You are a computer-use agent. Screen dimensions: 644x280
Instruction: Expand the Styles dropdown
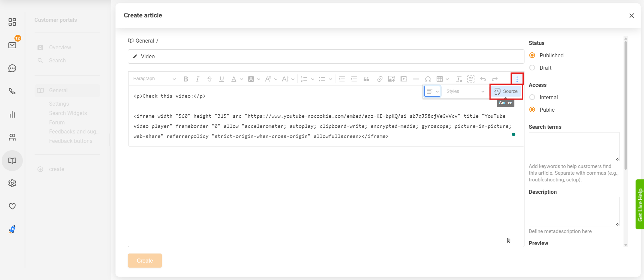click(465, 91)
